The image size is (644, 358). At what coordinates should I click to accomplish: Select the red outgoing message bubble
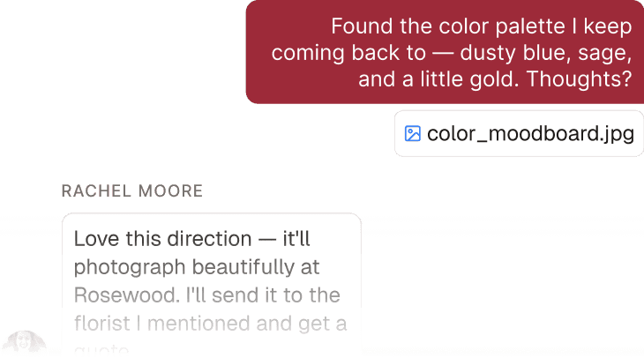pos(445,52)
